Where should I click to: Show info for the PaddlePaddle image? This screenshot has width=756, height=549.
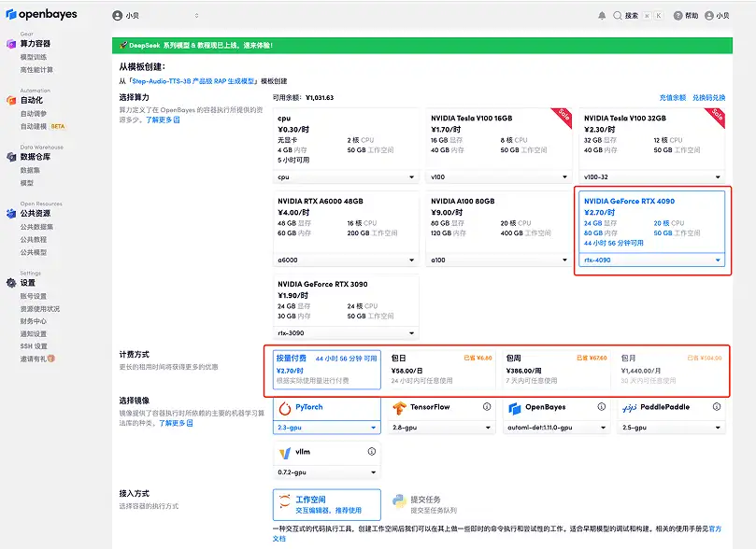coord(717,406)
